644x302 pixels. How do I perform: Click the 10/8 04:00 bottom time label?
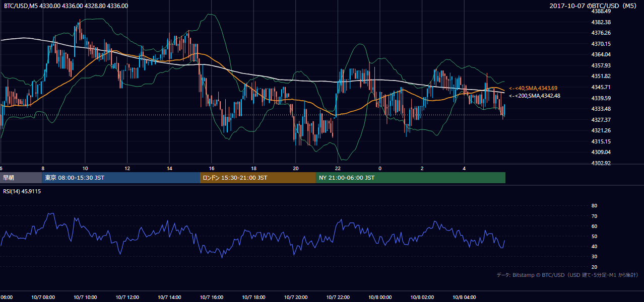tap(465, 297)
